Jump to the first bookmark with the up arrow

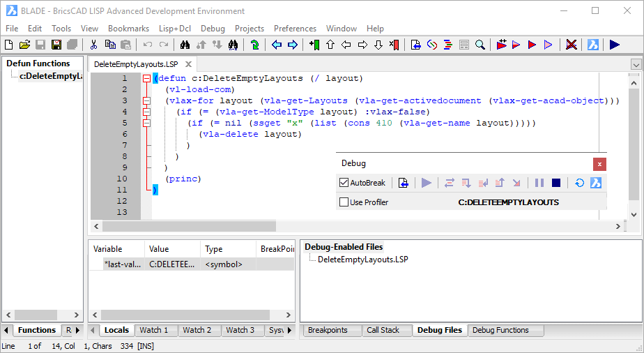tap(330, 45)
